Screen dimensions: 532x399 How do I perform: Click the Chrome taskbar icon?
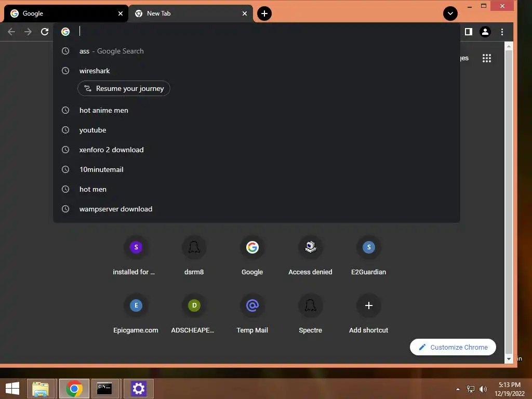click(74, 389)
